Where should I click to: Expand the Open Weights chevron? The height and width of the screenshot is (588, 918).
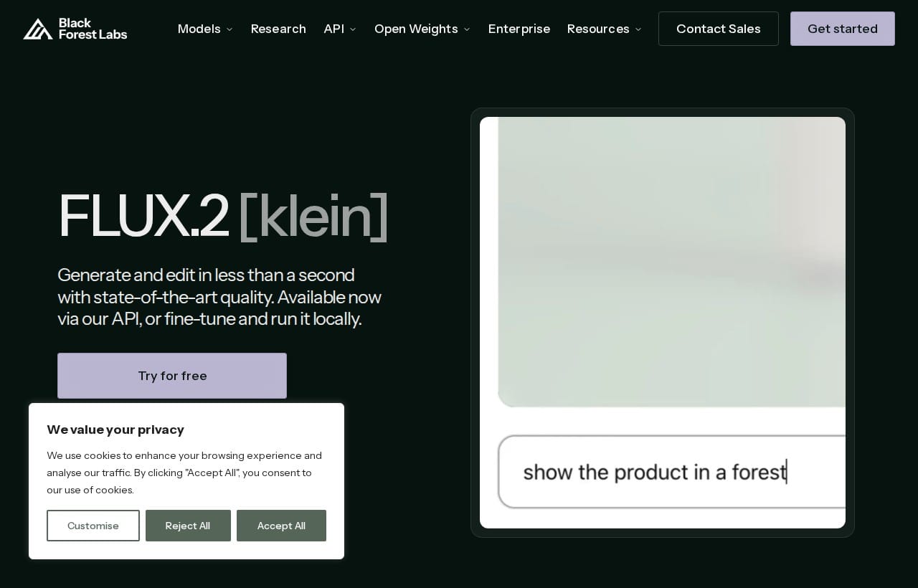coord(467,29)
